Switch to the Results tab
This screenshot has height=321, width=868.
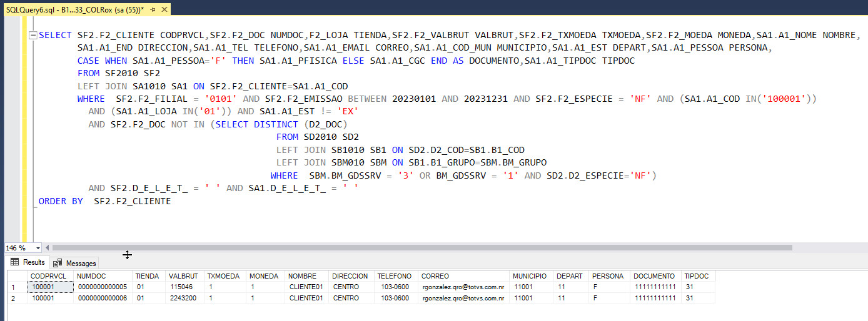coord(27,263)
